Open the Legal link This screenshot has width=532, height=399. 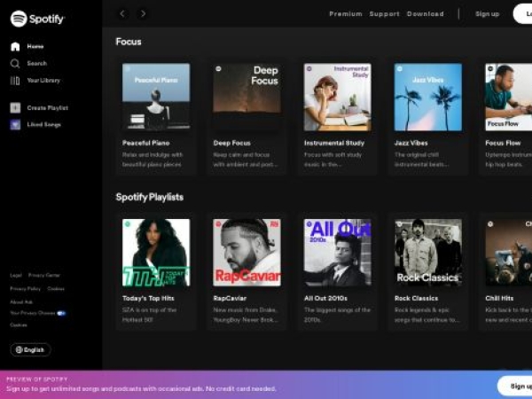coord(16,275)
